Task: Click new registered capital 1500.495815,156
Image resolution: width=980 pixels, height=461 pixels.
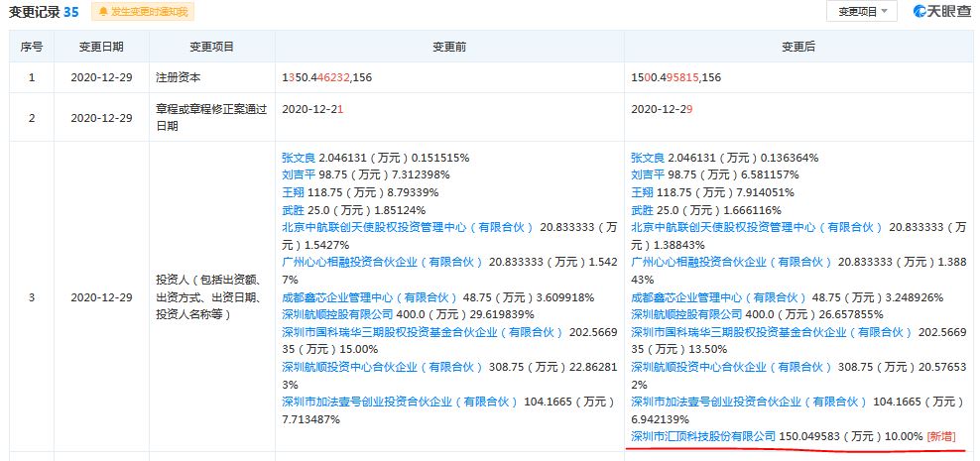Action: (676, 78)
